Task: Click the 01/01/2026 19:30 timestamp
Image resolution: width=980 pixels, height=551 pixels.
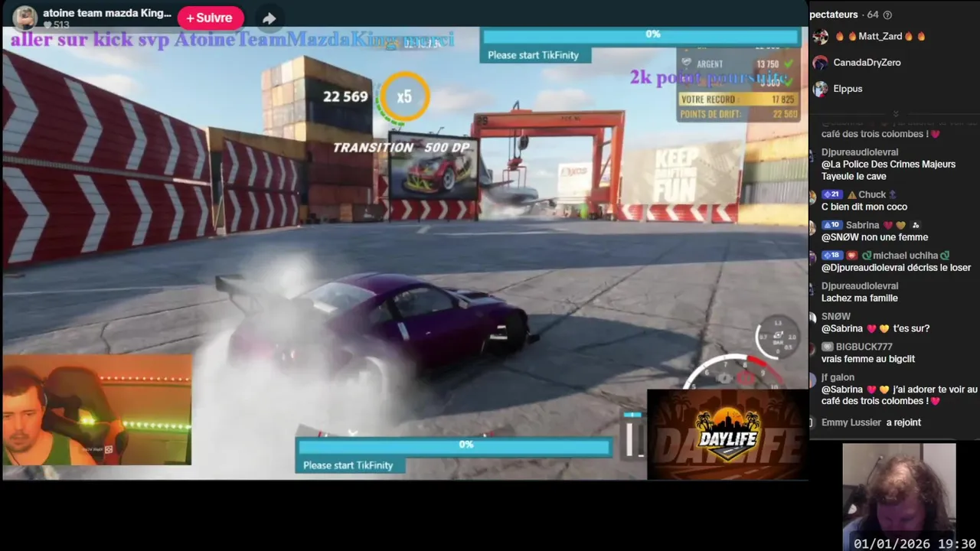Action: [915, 543]
